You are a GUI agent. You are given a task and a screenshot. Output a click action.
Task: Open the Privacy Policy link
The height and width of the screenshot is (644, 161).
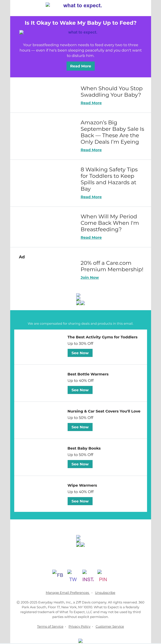click(x=79, y=627)
